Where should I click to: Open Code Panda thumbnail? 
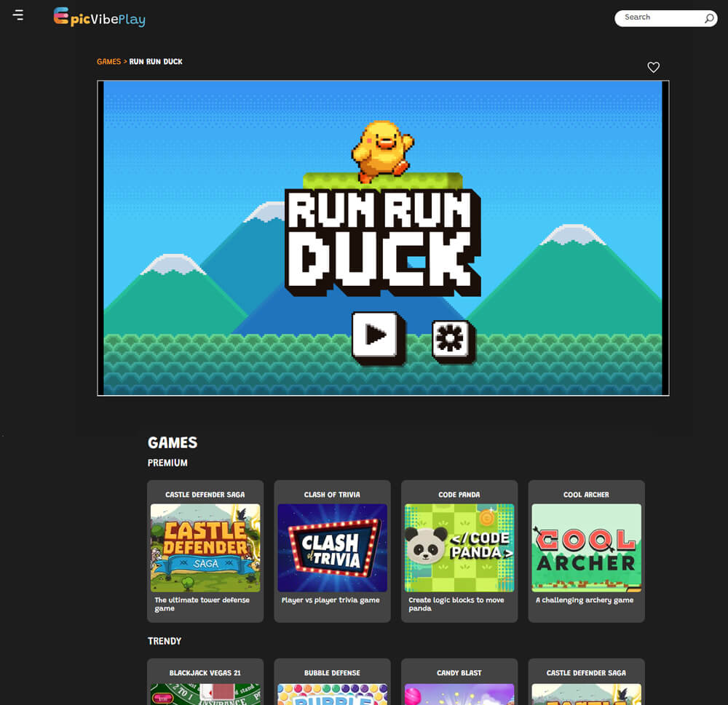pos(459,548)
